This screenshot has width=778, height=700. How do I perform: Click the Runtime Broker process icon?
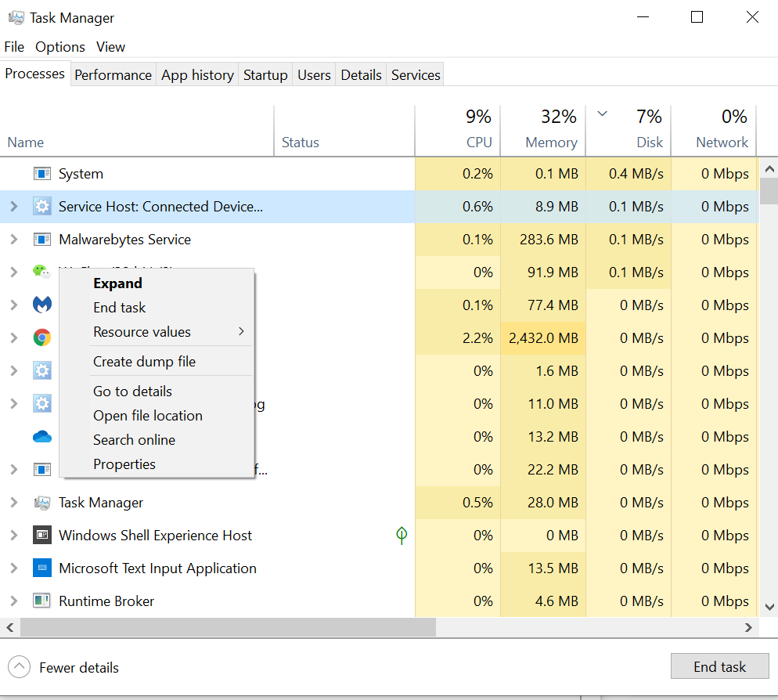click(x=42, y=601)
